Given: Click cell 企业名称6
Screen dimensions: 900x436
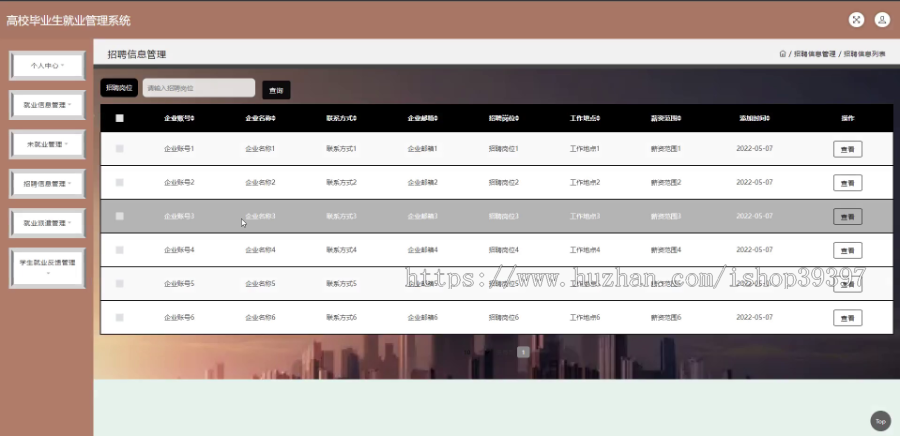Looking at the screenshot, I should coord(260,317).
